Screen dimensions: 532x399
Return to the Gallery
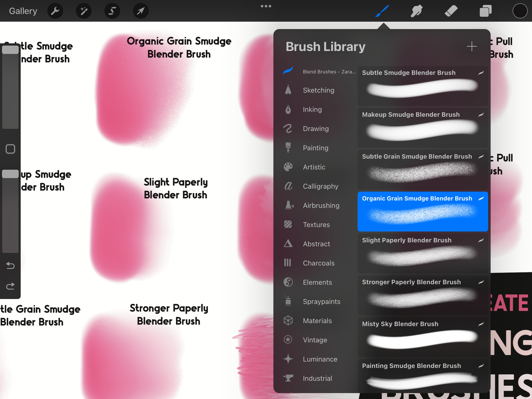[23, 11]
